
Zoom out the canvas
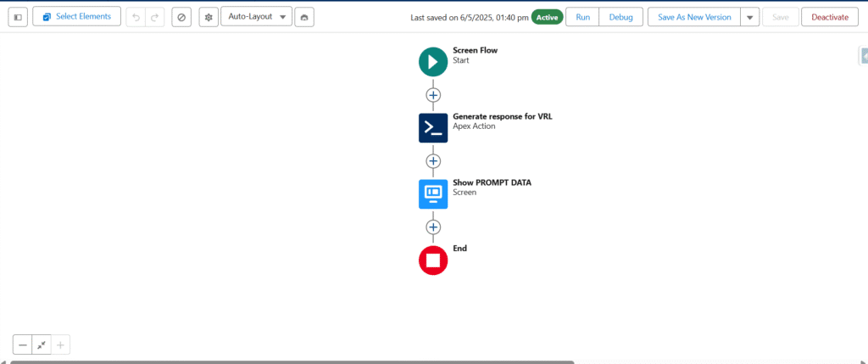pyautogui.click(x=23, y=345)
